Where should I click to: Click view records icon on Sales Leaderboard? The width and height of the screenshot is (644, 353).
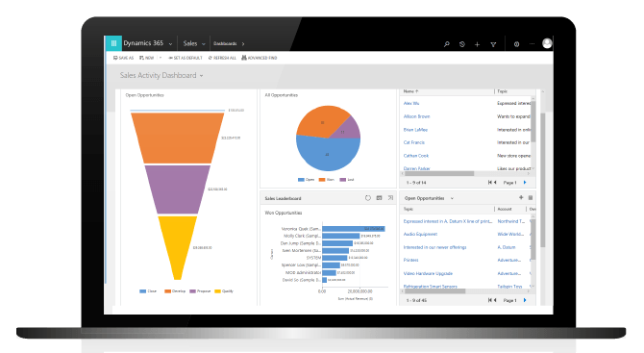tap(379, 198)
